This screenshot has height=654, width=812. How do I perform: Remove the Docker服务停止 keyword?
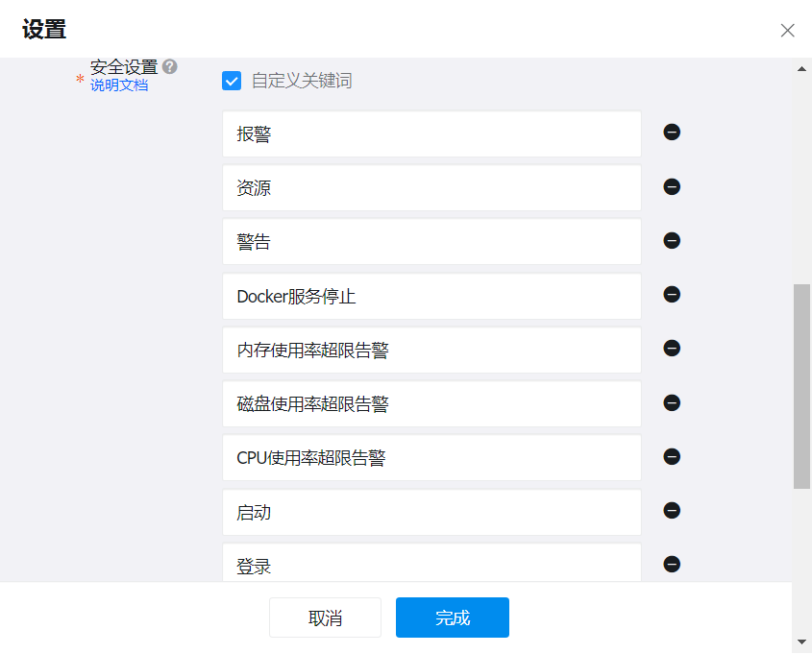click(x=672, y=295)
